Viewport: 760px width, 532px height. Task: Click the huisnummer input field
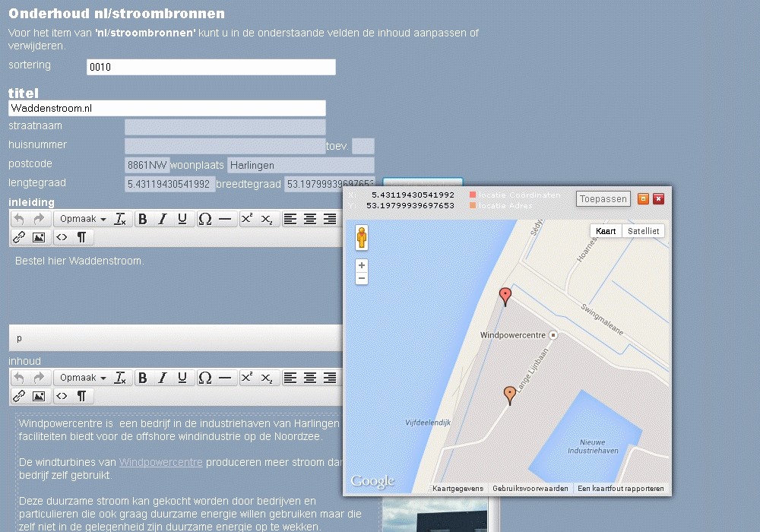225,146
